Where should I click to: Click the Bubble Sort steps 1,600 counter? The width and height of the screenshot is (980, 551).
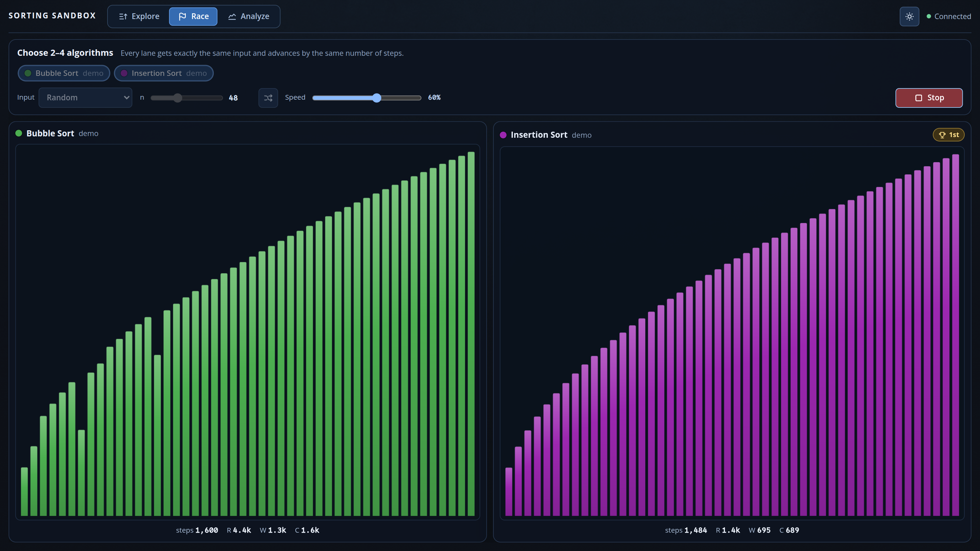(x=197, y=530)
